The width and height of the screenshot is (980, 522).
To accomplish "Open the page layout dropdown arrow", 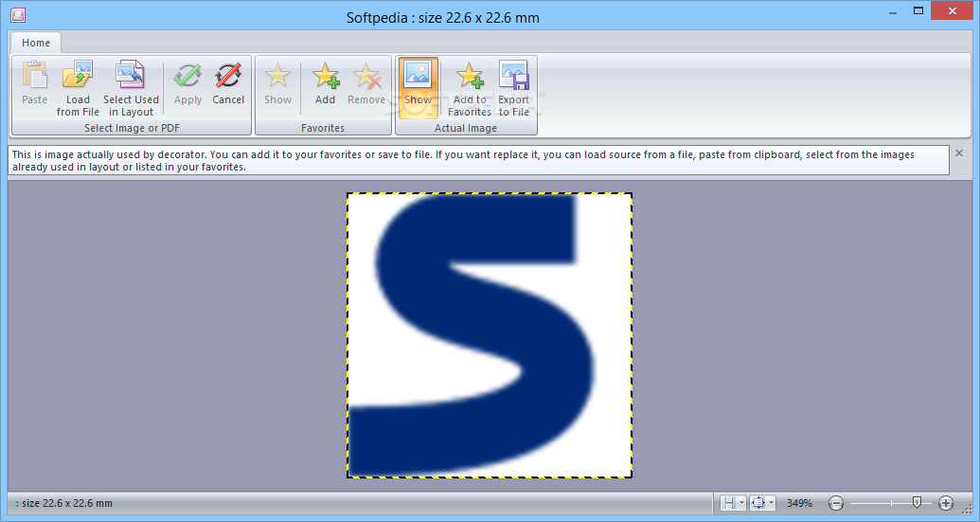I will [x=742, y=503].
